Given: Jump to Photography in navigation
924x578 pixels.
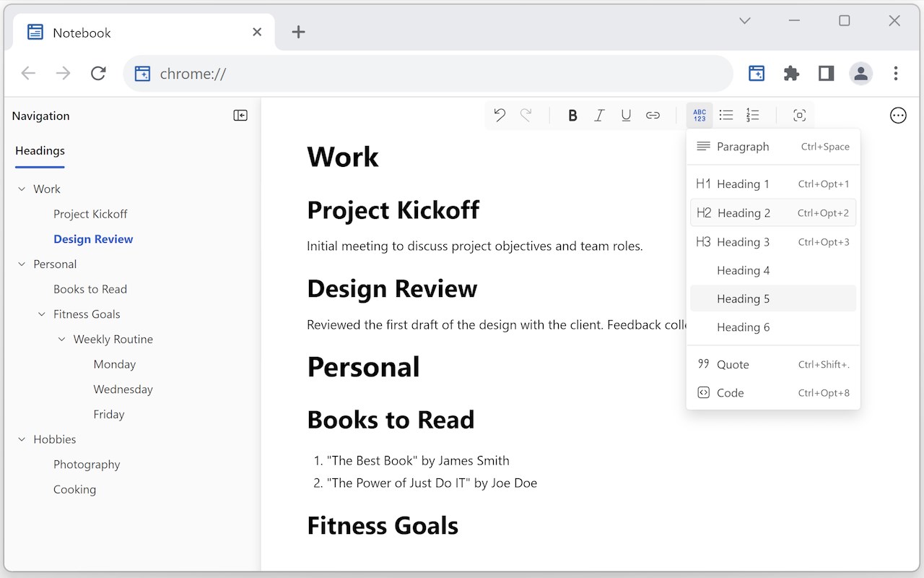Looking at the screenshot, I should click(x=87, y=465).
